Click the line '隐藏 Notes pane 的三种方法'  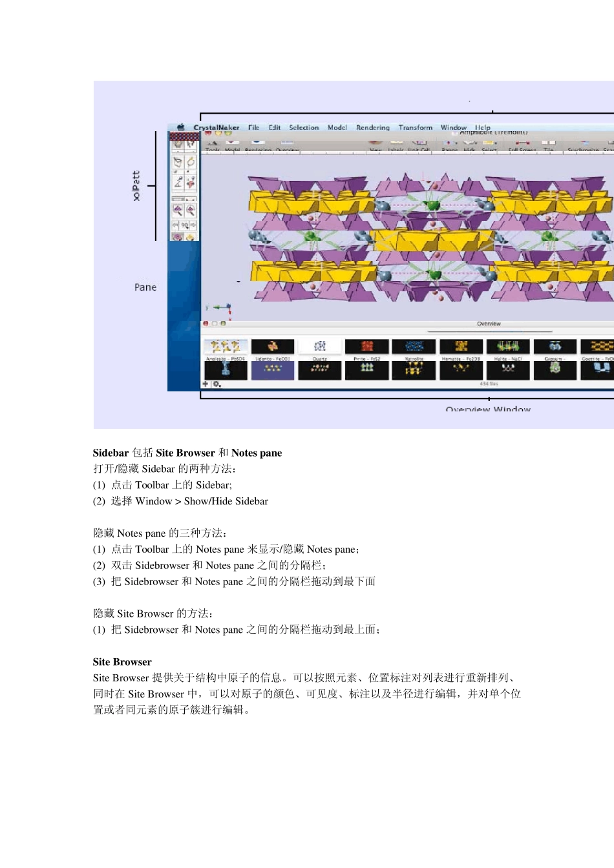[x=160, y=533]
